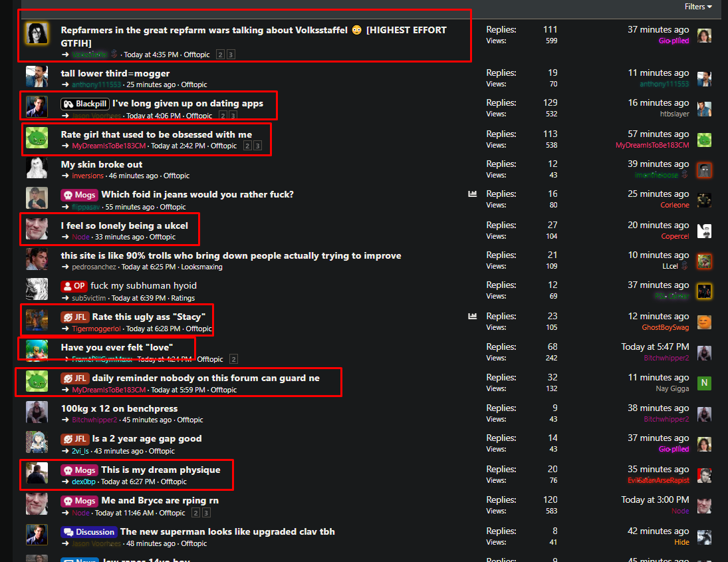Open last poster 'Copercel' profile
The height and width of the screenshot is (562, 728).
pos(675,236)
